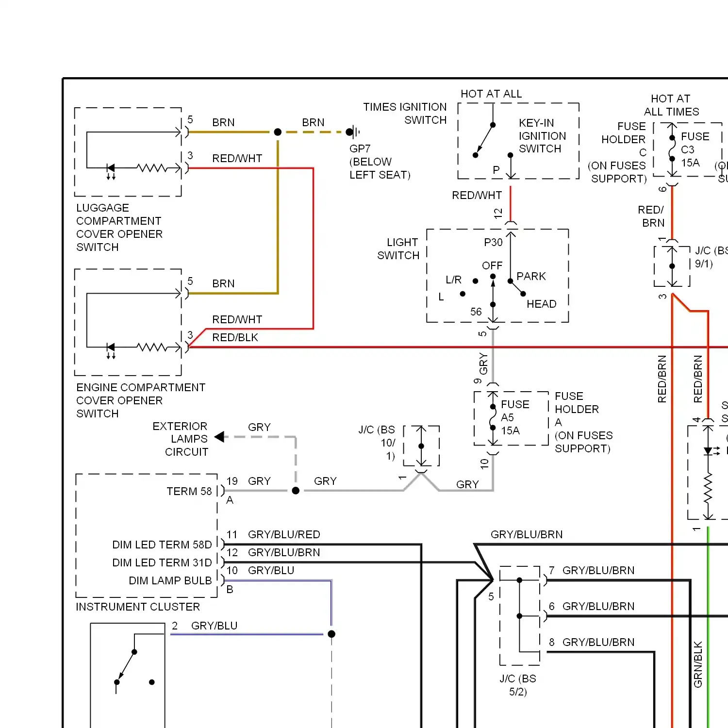The height and width of the screenshot is (728, 728).
Task: Click the switch symbol in bottom-left component box
Action: tap(134, 666)
